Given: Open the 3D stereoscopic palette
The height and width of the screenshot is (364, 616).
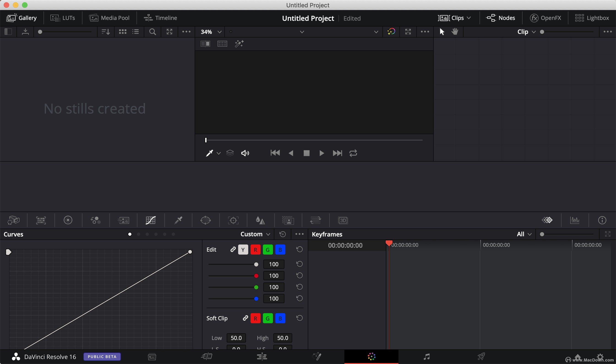Looking at the screenshot, I should [x=343, y=220].
